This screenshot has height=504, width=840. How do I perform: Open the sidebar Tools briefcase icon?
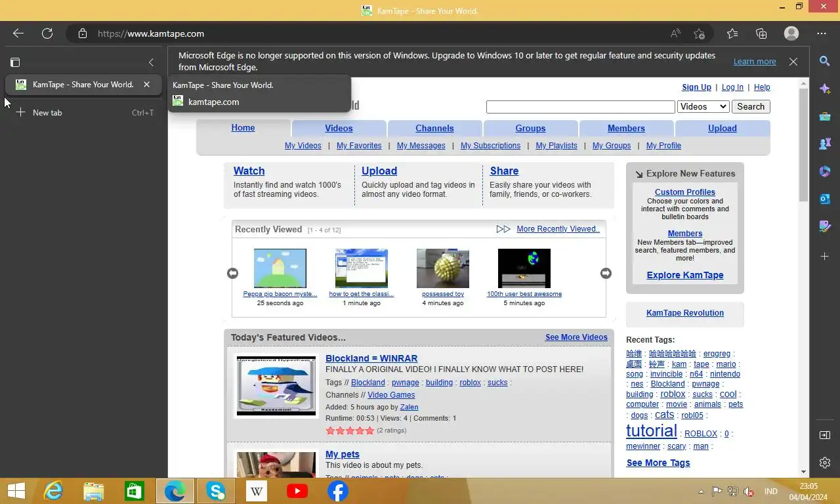coord(825,116)
